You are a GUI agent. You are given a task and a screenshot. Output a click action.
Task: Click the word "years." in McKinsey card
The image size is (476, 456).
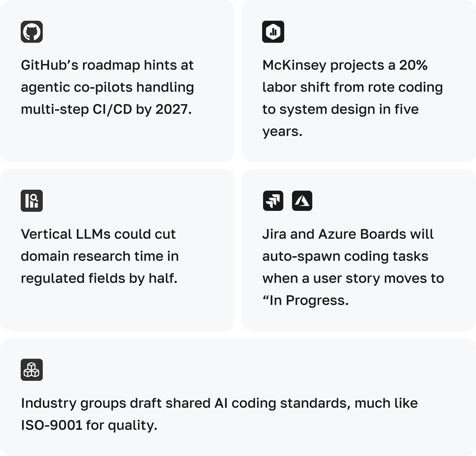tap(282, 131)
